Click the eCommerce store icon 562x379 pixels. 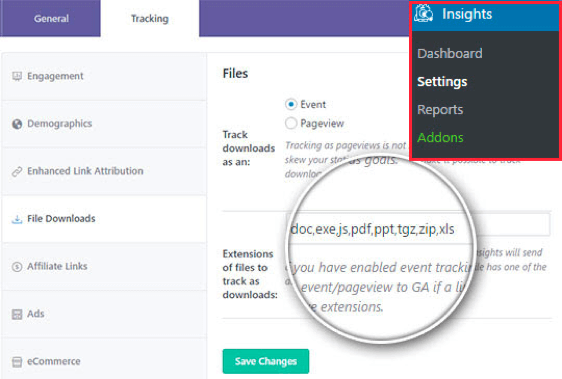click(17, 362)
